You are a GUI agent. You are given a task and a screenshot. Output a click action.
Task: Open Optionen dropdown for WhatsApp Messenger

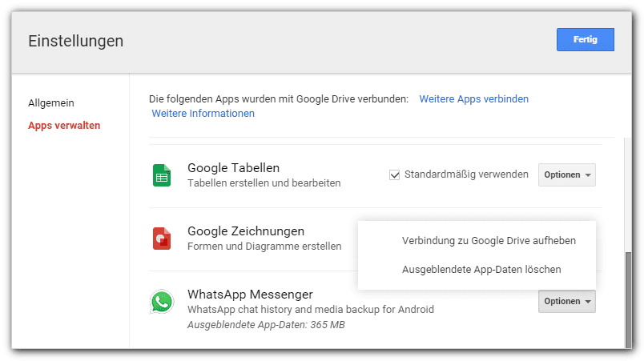coord(567,301)
